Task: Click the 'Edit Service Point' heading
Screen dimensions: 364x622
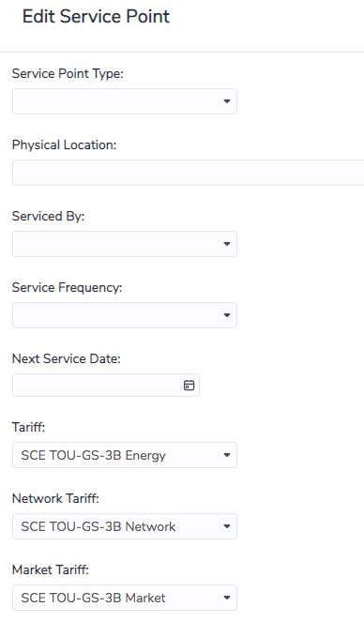Action: 96,17
